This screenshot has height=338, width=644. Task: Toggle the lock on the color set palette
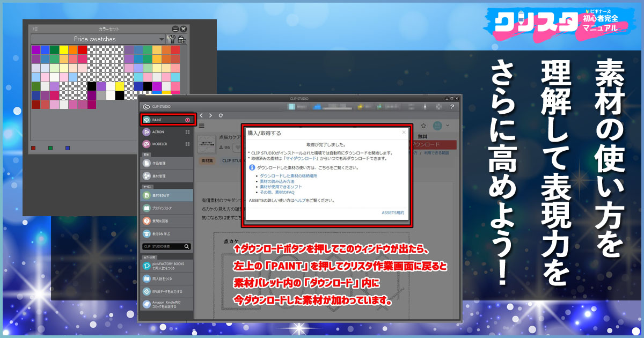pyautogui.click(x=182, y=39)
